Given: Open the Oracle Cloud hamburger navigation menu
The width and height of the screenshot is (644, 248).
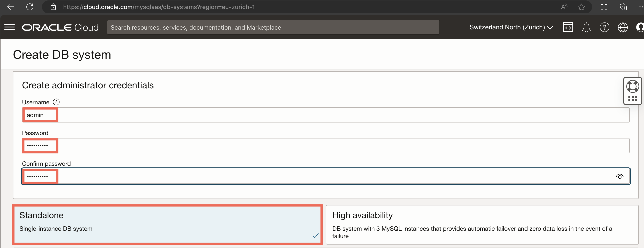Looking at the screenshot, I should 10,27.
